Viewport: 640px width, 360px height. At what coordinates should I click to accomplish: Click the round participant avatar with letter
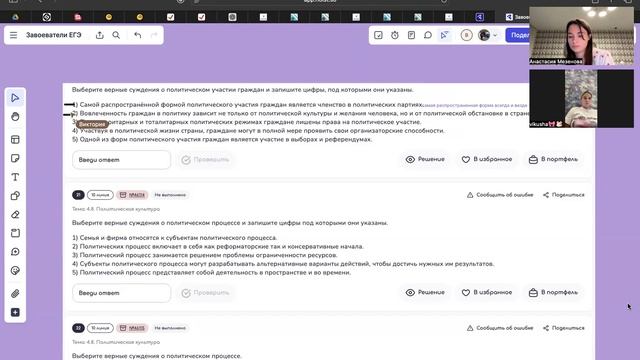467,35
